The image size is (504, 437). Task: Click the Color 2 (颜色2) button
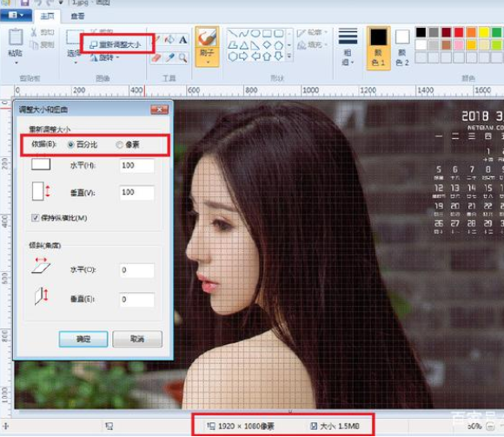402,48
